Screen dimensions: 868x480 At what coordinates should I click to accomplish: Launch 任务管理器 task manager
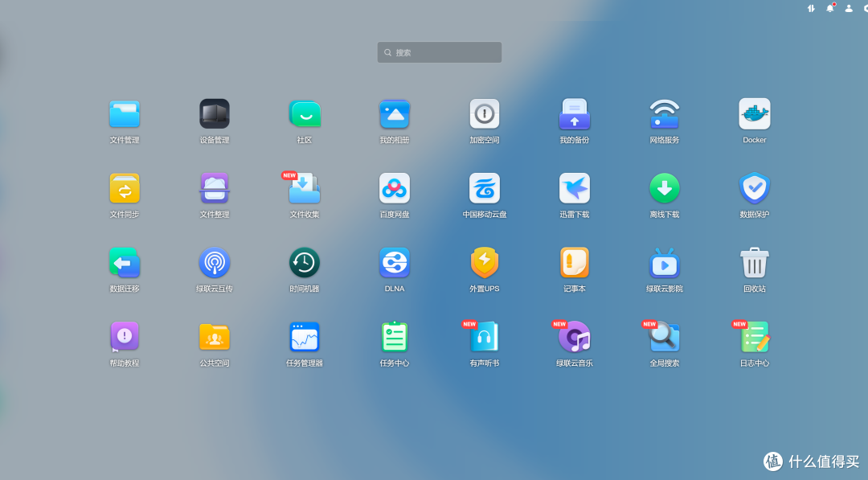pos(305,337)
